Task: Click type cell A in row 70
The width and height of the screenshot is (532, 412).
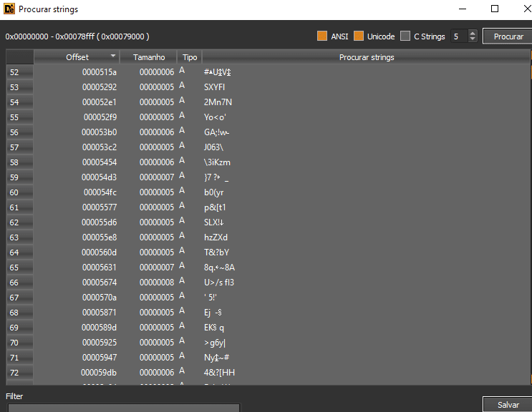Action: [x=182, y=341]
